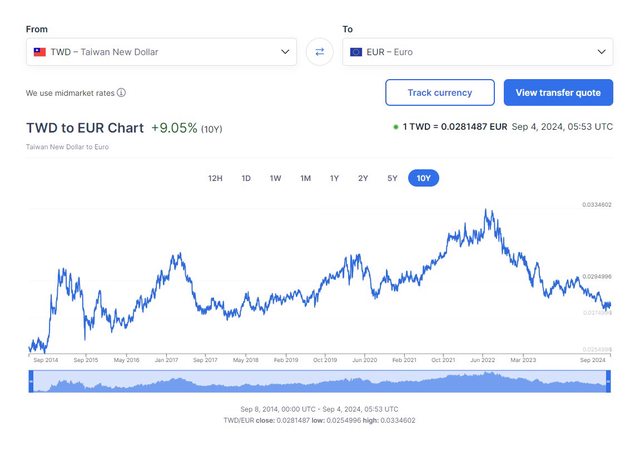Select the 12H time range
Screen dimensions: 640x450
[215, 178]
